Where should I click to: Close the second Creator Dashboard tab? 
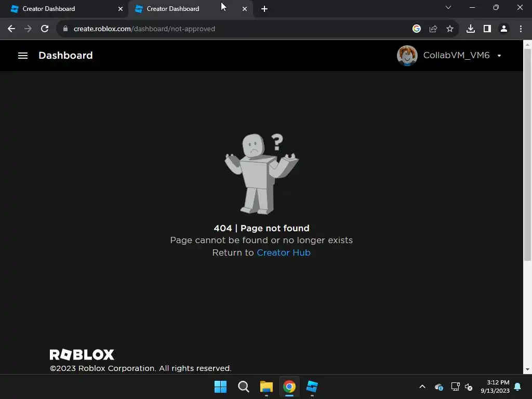point(244,9)
